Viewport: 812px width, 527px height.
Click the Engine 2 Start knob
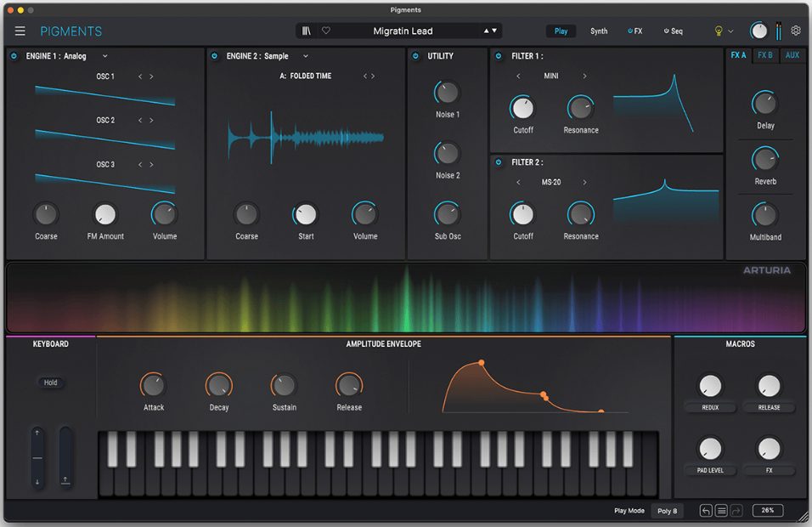[x=306, y=214]
